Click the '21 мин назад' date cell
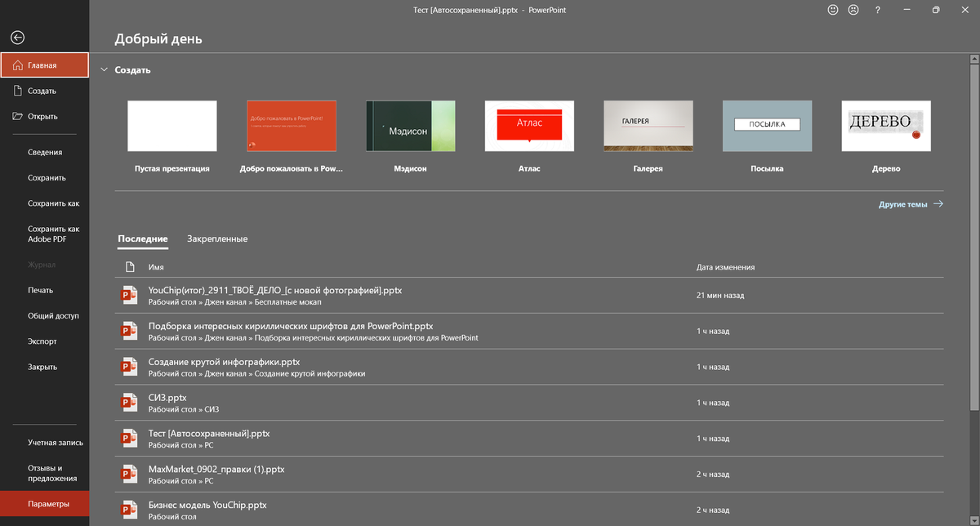The width and height of the screenshot is (980, 526). pyautogui.click(x=720, y=296)
